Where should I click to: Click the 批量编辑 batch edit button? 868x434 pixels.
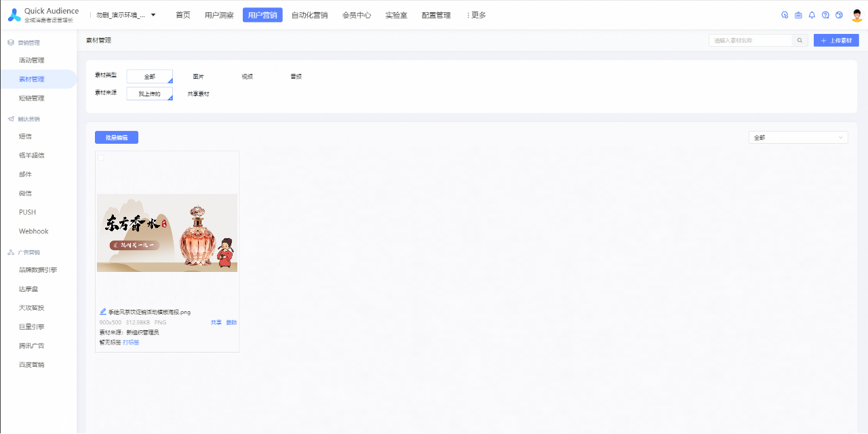pyautogui.click(x=116, y=137)
